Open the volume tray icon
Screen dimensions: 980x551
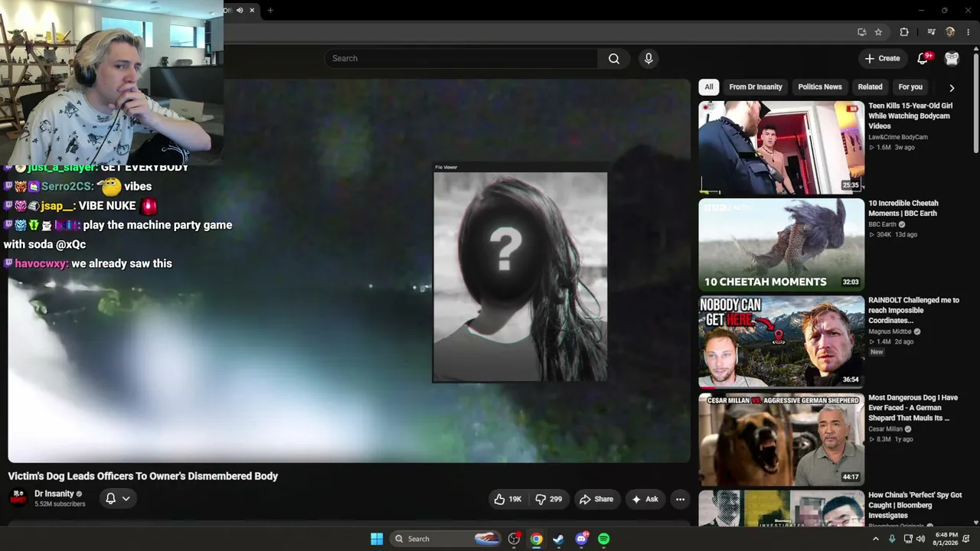pyautogui.click(x=921, y=539)
